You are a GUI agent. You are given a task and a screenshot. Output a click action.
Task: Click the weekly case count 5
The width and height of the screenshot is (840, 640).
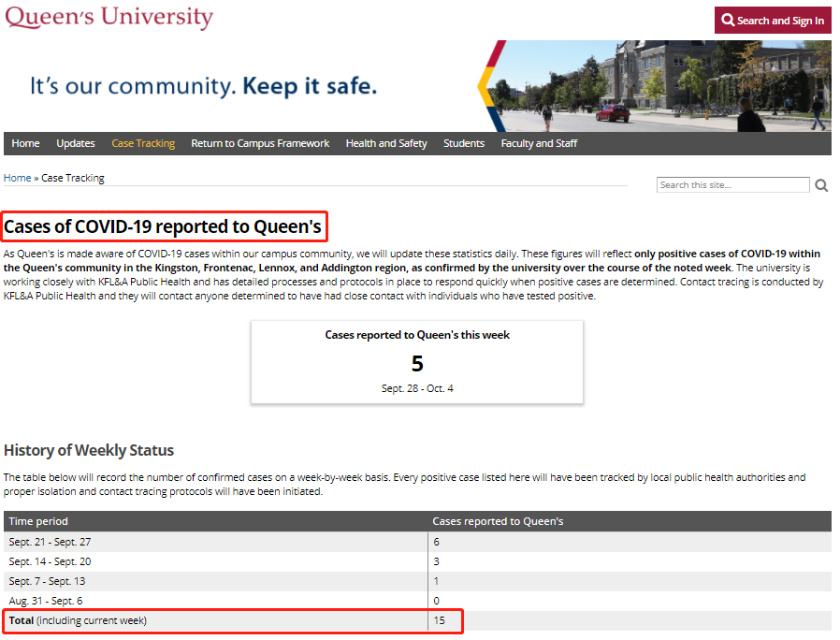(x=417, y=363)
